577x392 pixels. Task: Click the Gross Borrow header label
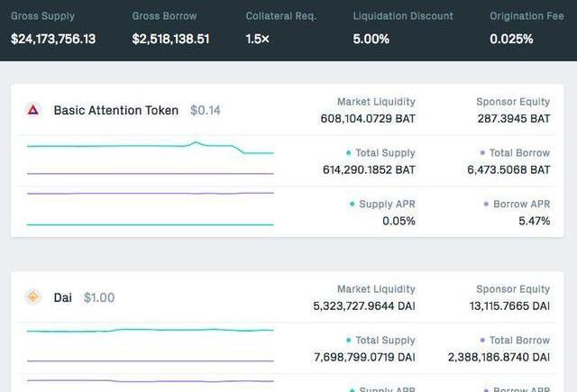[x=164, y=16]
